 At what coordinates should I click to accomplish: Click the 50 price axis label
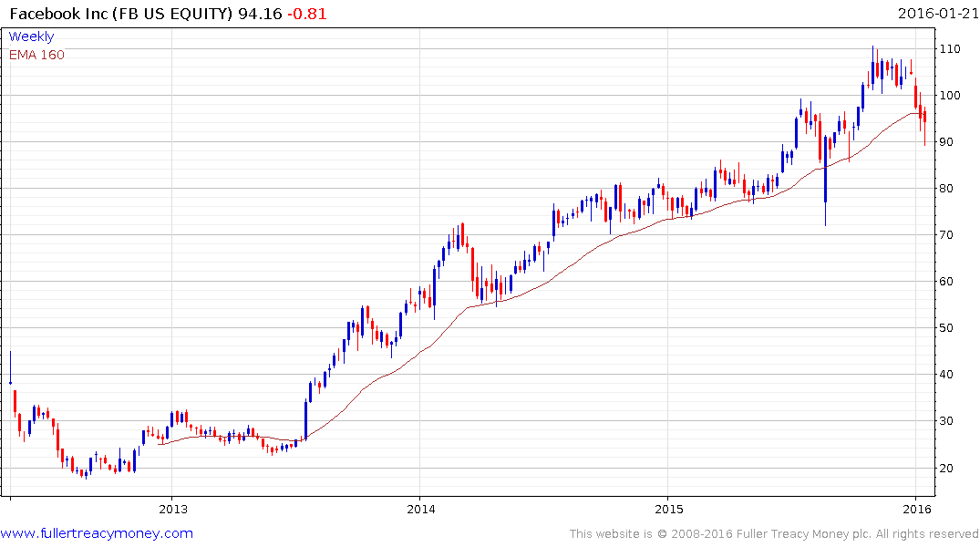coord(946,328)
